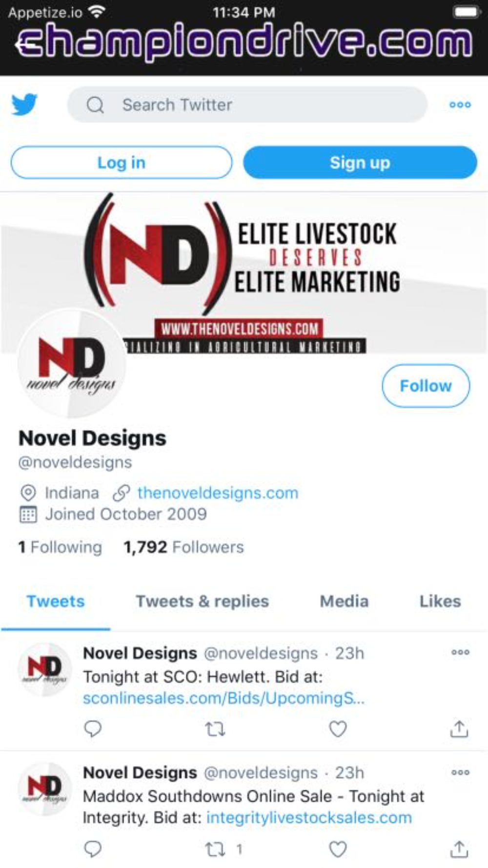Like the Maddox Southdowns tweet
This screenshot has height=868, width=488.
338,849
